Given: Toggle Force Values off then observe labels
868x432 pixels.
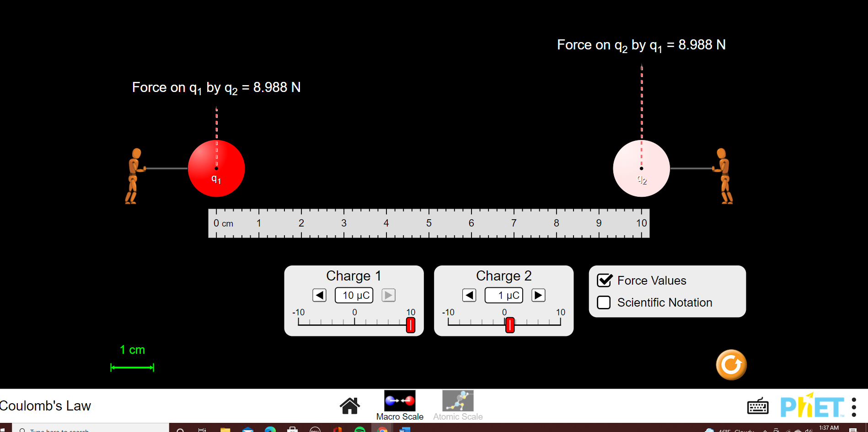Looking at the screenshot, I should click(x=604, y=281).
